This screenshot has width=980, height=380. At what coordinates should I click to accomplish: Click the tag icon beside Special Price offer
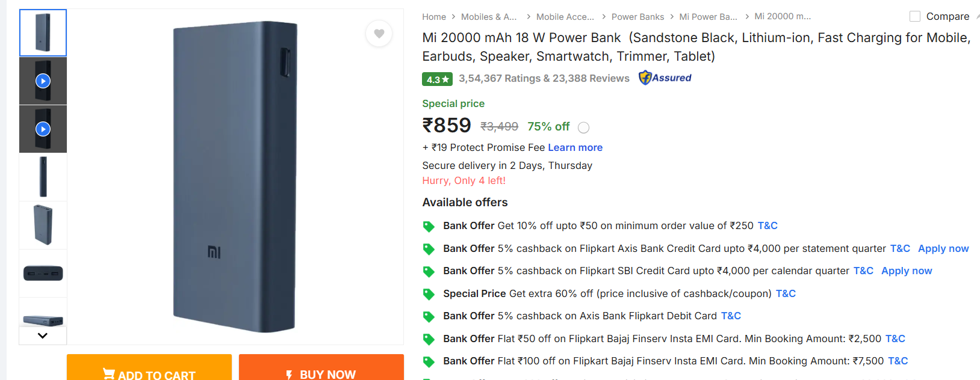coord(429,294)
